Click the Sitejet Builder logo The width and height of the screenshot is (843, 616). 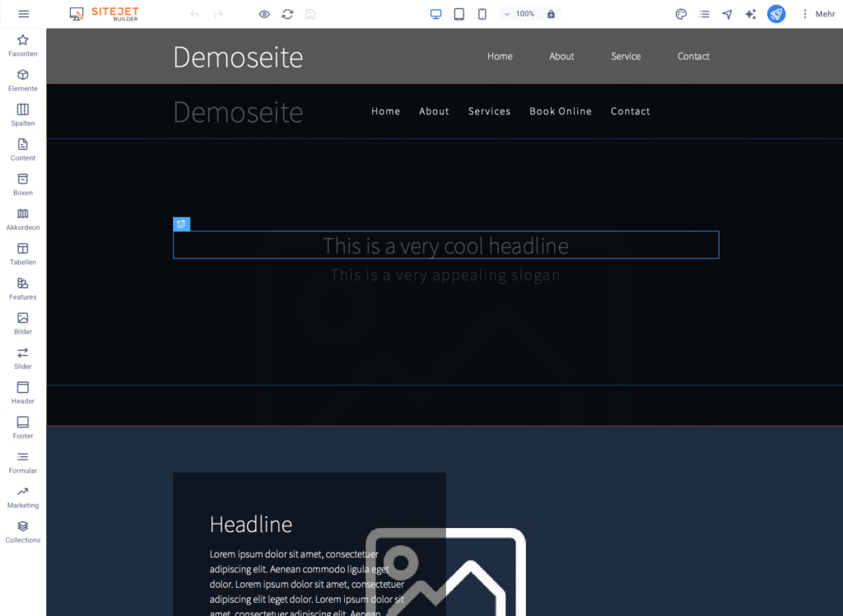[x=104, y=13]
